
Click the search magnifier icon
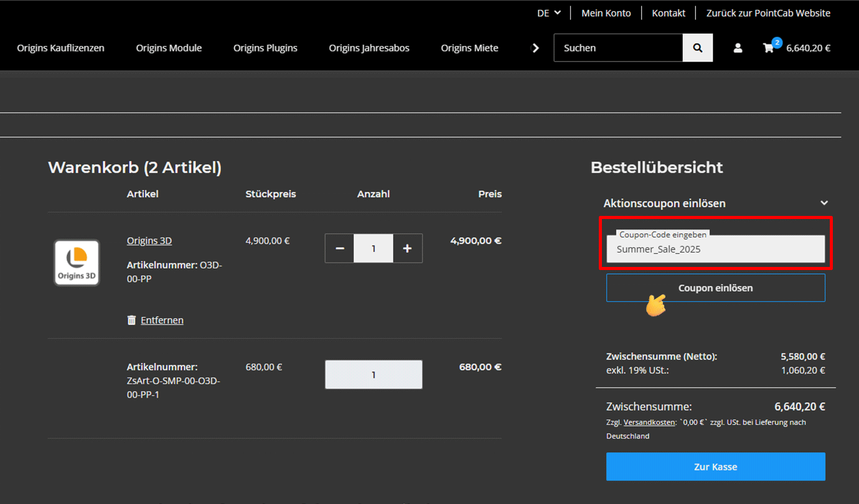(x=698, y=48)
